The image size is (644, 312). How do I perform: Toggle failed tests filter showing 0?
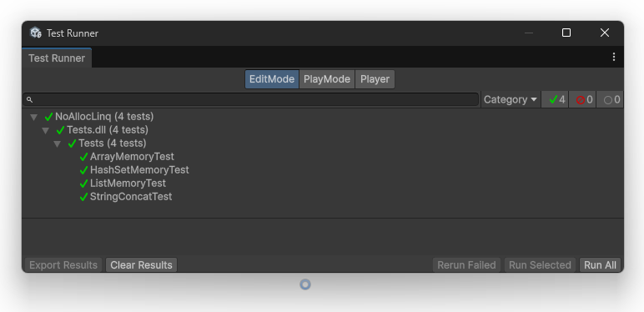point(582,100)
